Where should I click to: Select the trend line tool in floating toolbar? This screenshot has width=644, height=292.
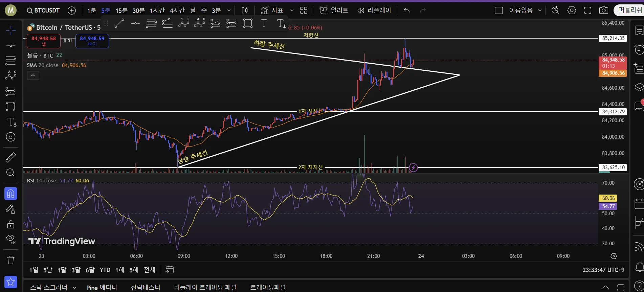coord(119,23)
